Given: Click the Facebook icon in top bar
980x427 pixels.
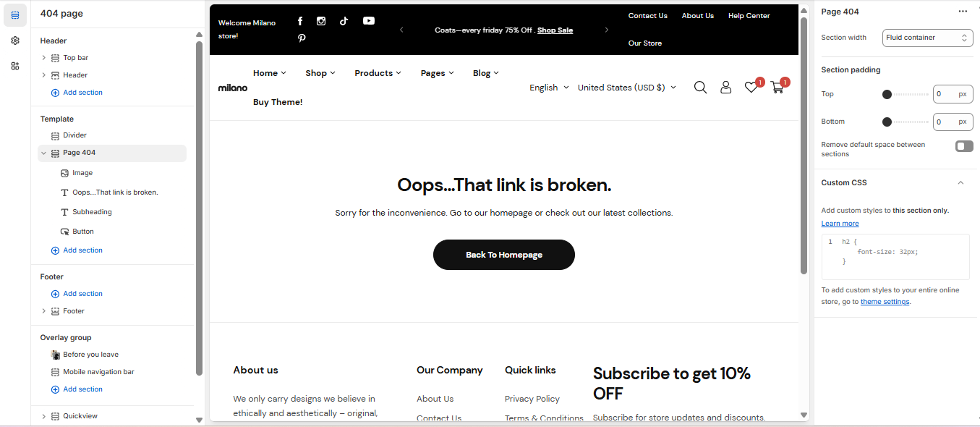Looking at the screenshot, I should pos(300,21).
